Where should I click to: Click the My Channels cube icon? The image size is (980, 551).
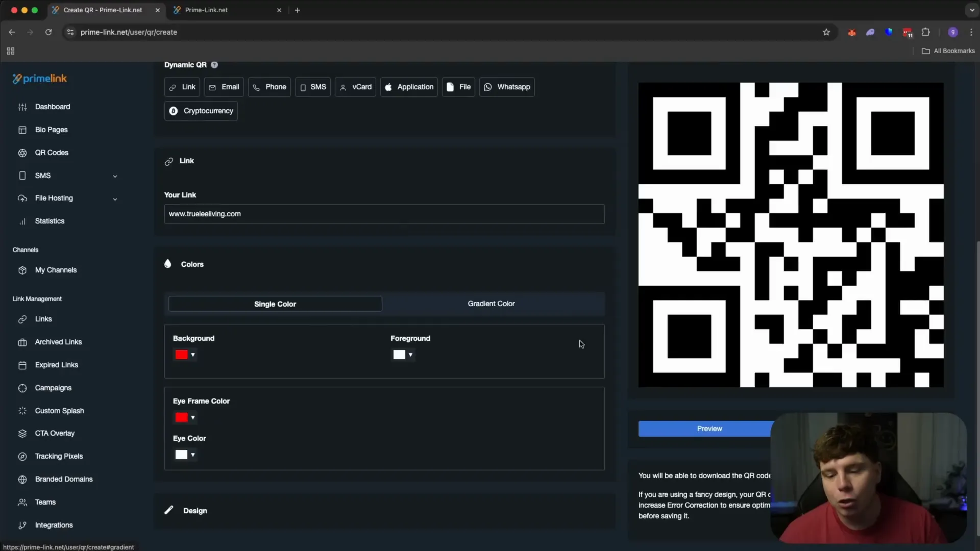22,270
